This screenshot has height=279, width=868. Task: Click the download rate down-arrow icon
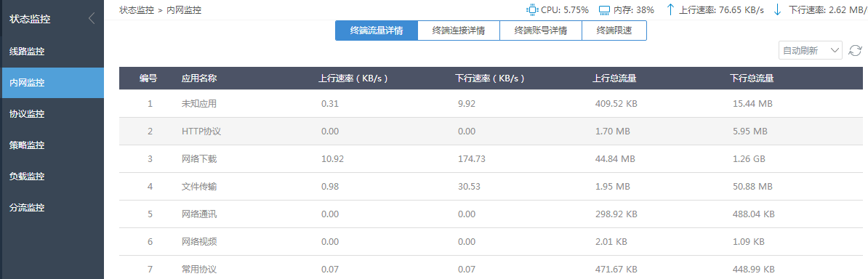tap(777, 9)
